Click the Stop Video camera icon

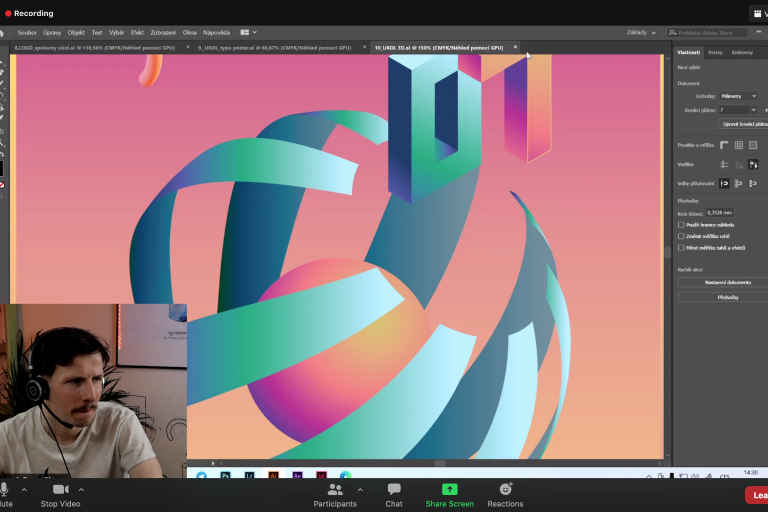(60, 489)
